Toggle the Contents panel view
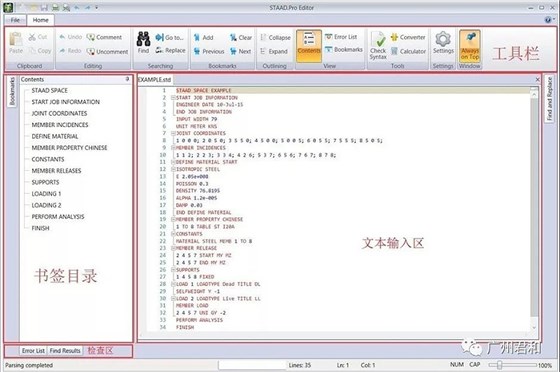Viewport: 560px width, 372px height. click(309, 45)
